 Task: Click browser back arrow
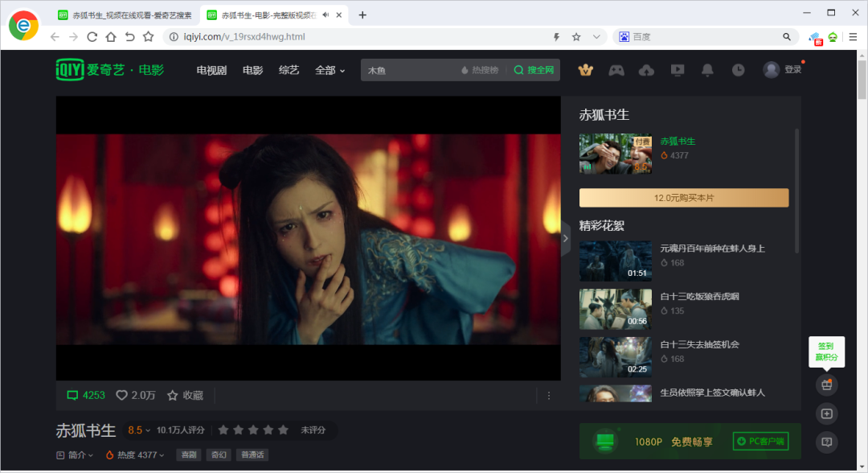coord(55,36)
